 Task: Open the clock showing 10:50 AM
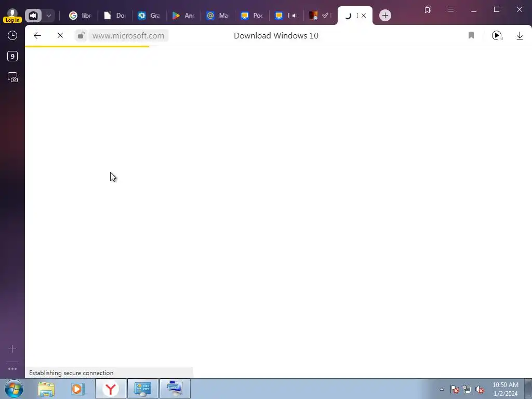pyautogui.click(x=506, y=389)
